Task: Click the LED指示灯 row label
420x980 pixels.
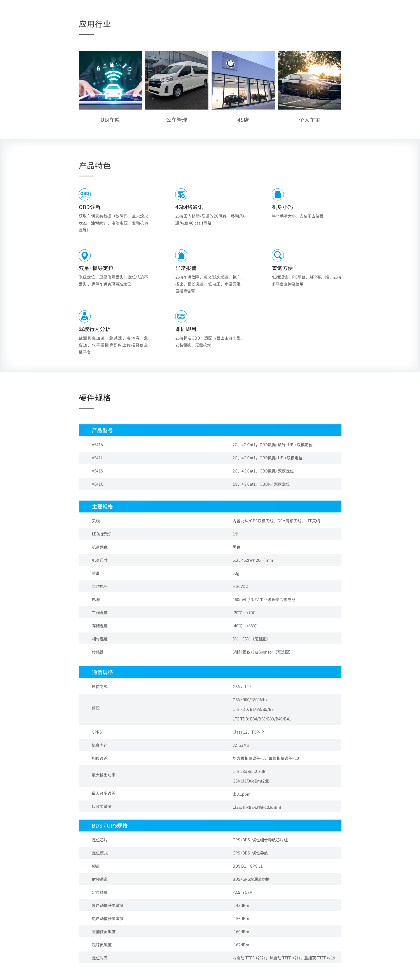Action: (x=101, y=534)
